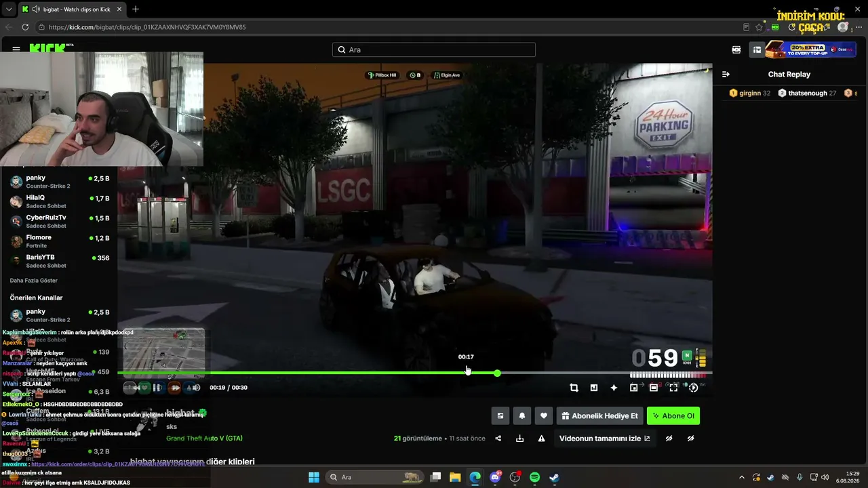Open the playback speed settings

click(693, 388)
